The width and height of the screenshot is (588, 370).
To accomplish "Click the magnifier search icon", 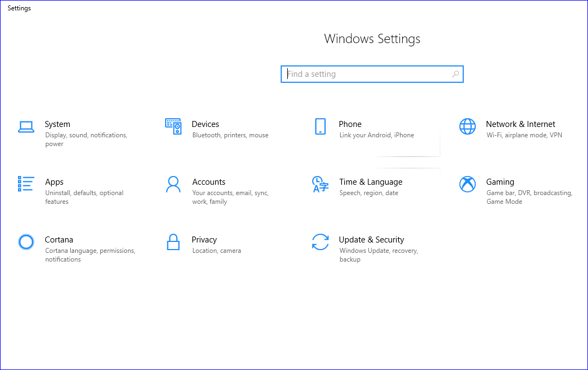I will (456, 74).
